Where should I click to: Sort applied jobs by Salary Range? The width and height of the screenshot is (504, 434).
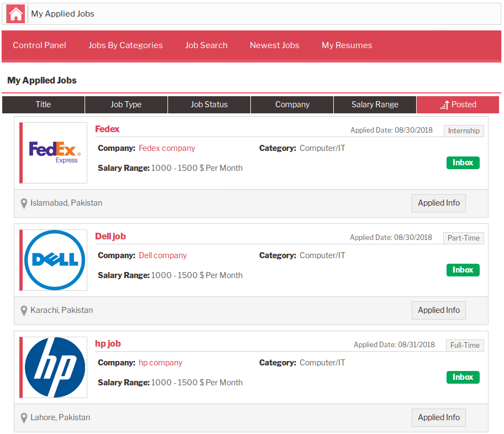(375, 104)
